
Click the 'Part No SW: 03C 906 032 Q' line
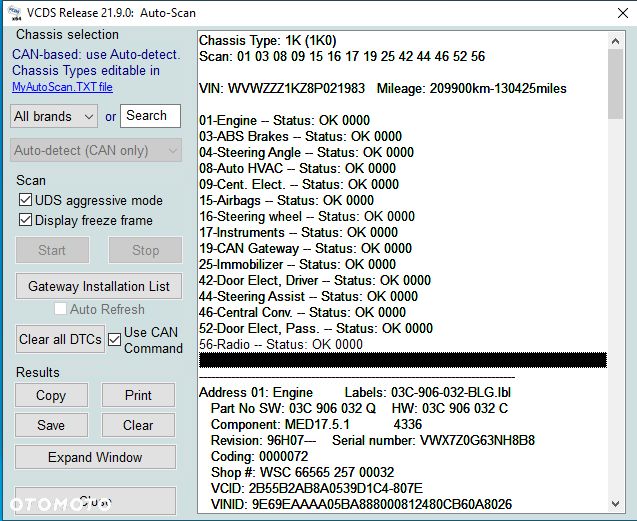(359, 408)
